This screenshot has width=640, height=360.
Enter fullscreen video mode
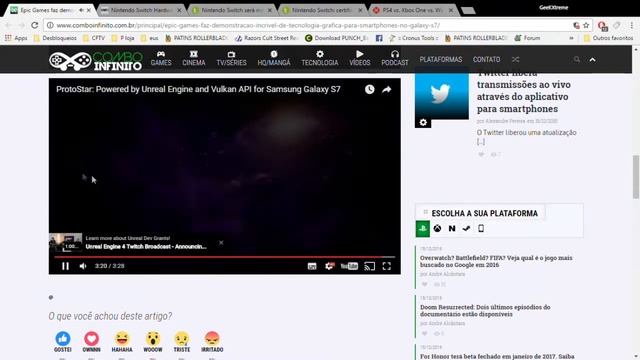[387, 266]
